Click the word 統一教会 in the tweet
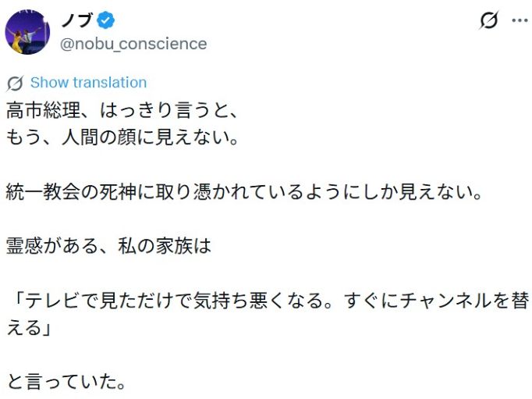532x399 pixels. tap(43, 192)
